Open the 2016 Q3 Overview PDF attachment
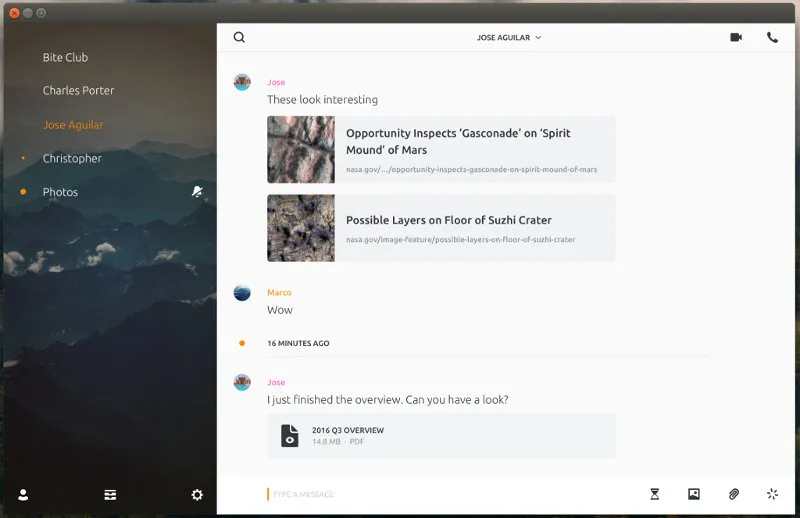 tap(348, 435)
